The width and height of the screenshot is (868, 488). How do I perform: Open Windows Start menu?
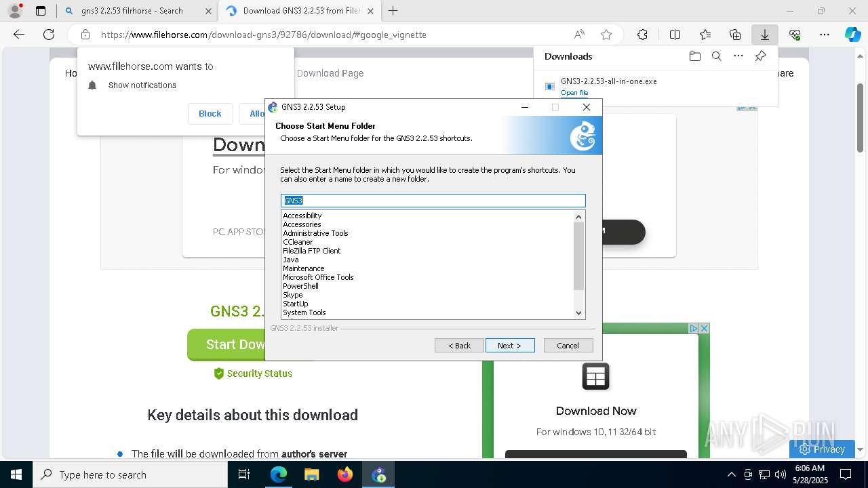tap(16, 474)
